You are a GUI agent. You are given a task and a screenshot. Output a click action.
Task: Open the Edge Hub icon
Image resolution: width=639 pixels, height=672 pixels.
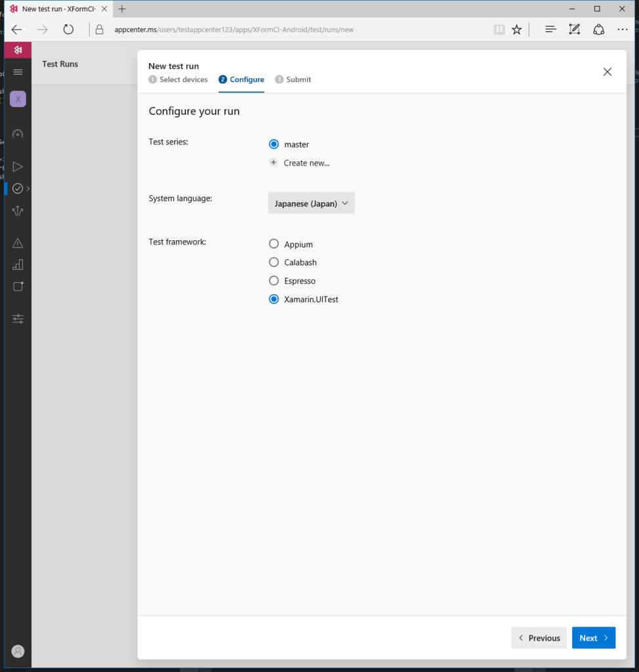(x=550, y=29)
